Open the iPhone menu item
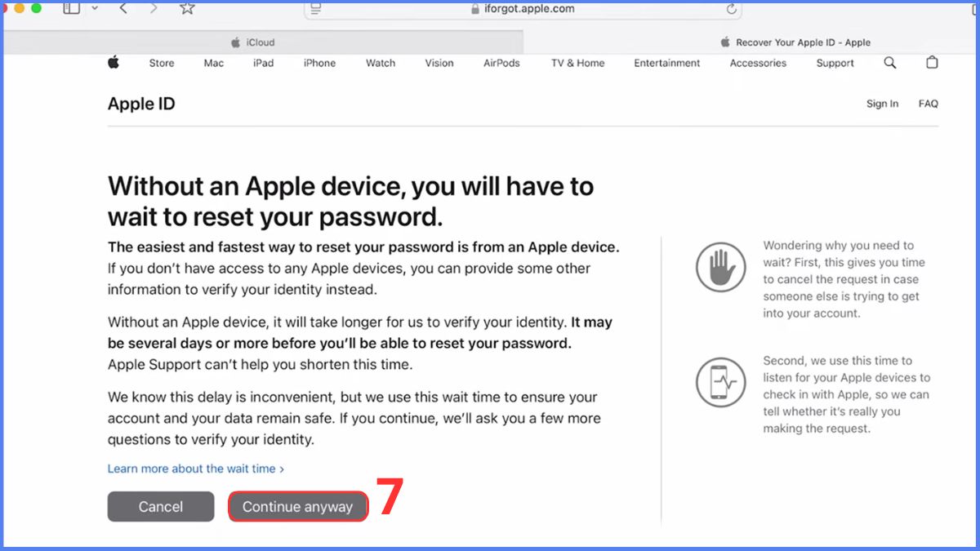Screen dimensions: 980x551 (x=319, y=63)
